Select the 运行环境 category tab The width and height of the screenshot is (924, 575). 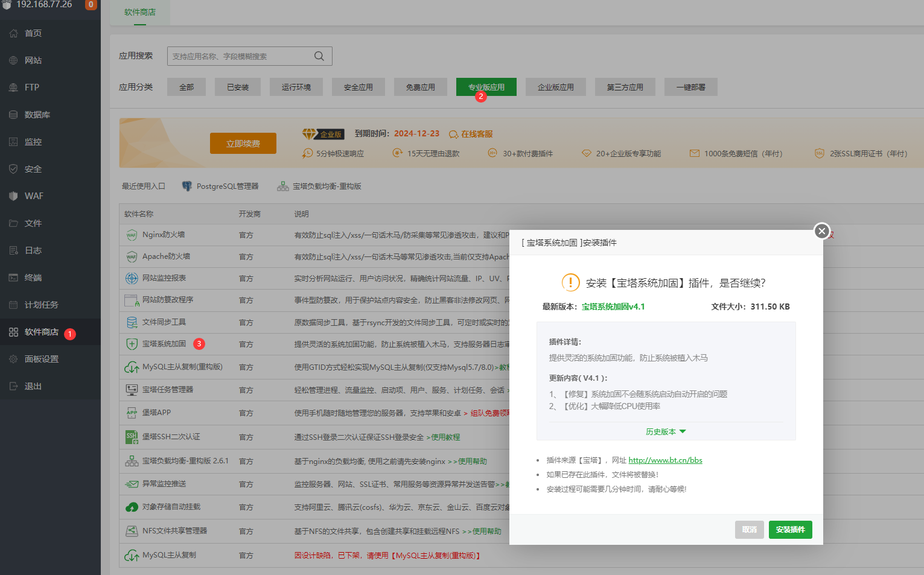click(296, 87)
